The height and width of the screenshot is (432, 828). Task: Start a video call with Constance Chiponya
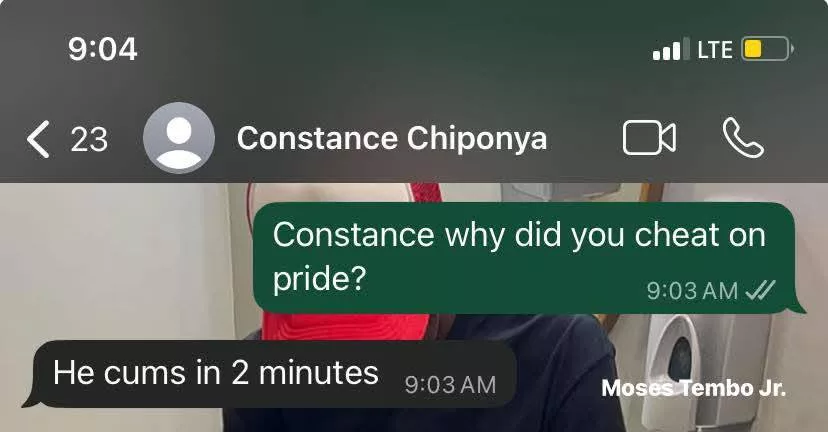[x=649, y=138]
